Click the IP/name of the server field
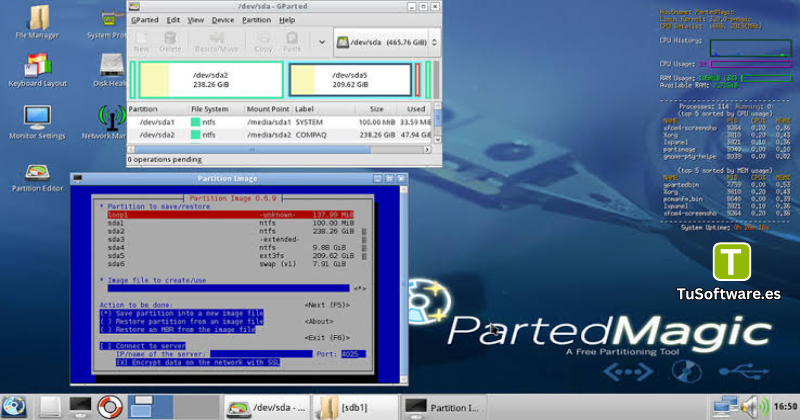The image size is (800, 420). pyautogui.click(x=261, y=354)
